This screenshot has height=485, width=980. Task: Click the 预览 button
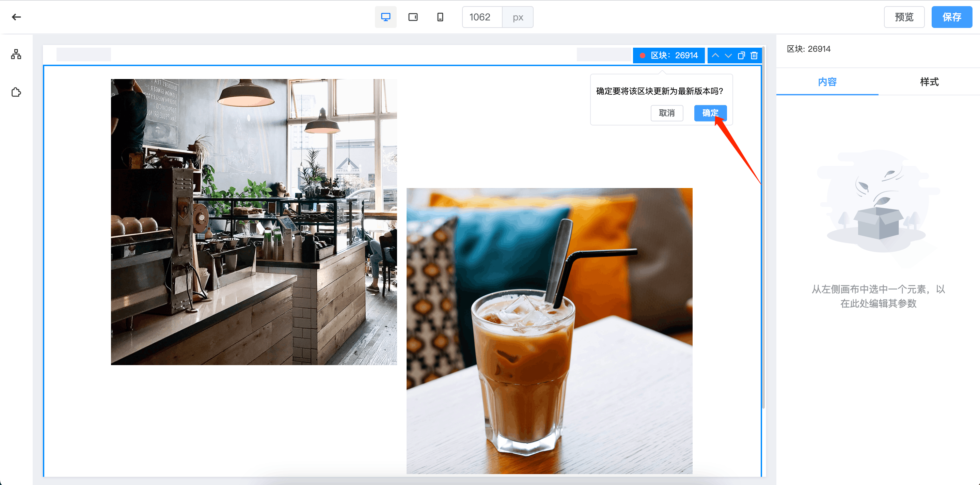pyautogui.click(x=904, y=17)
